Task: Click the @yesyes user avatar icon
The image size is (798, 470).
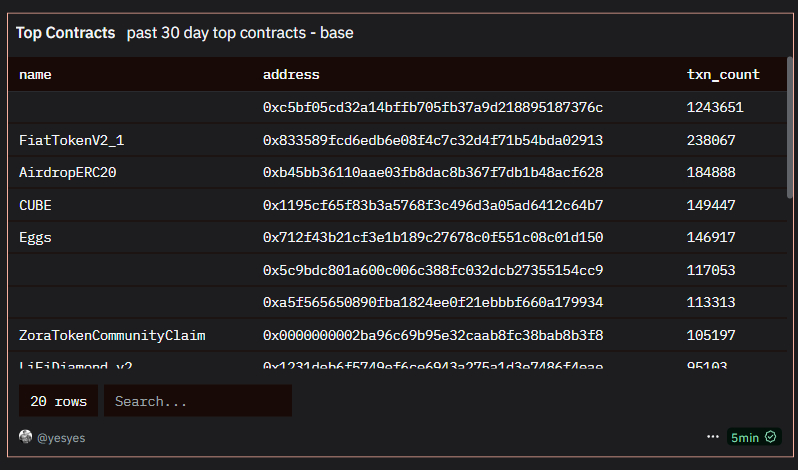Action: pyautogui.click(x=25, y=437)
